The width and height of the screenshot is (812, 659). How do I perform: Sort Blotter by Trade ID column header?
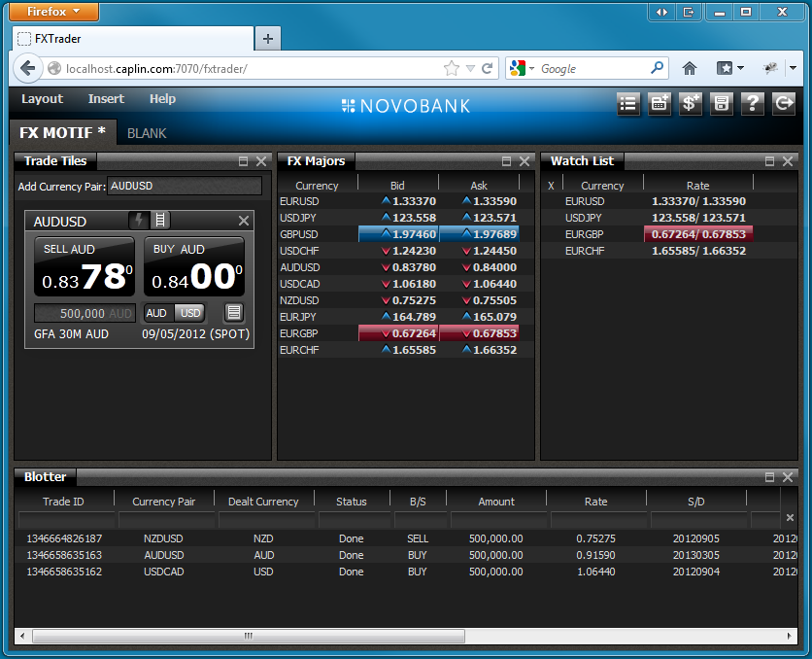64,502
